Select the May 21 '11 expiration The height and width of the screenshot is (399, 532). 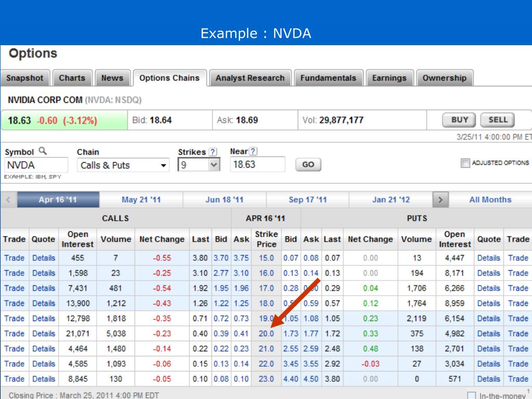point(141,199)
